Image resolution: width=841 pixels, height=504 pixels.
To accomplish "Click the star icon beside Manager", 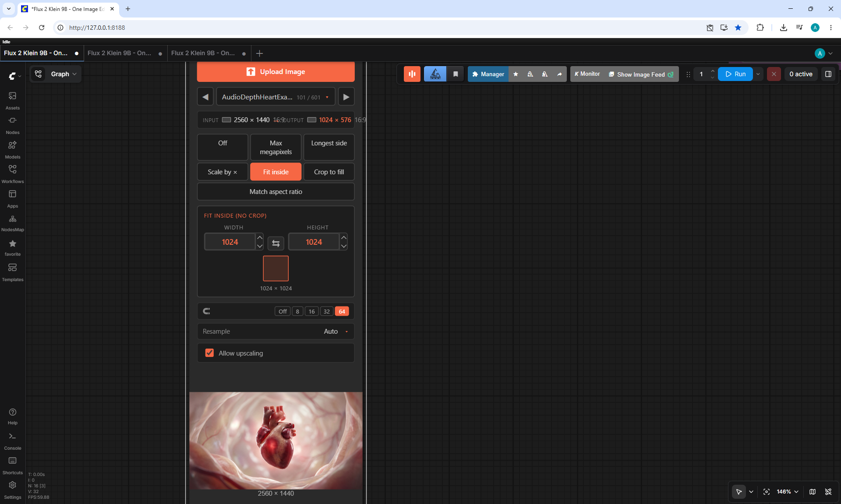I will 516,74.
